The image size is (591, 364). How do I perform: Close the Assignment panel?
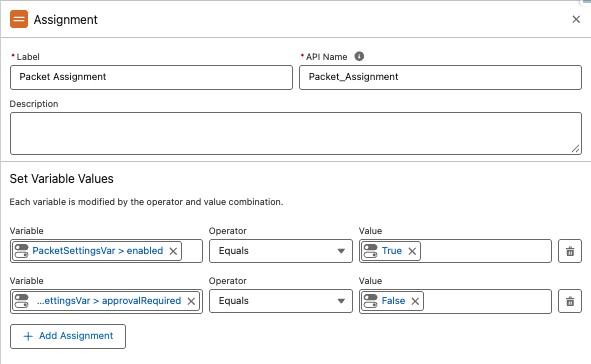pyautogui.click(x=576, y=19)
